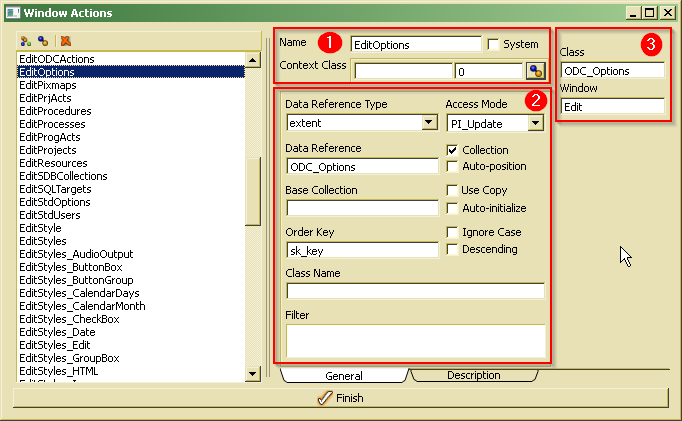Switch to the Description tab
682x421 pixels.
474,376
